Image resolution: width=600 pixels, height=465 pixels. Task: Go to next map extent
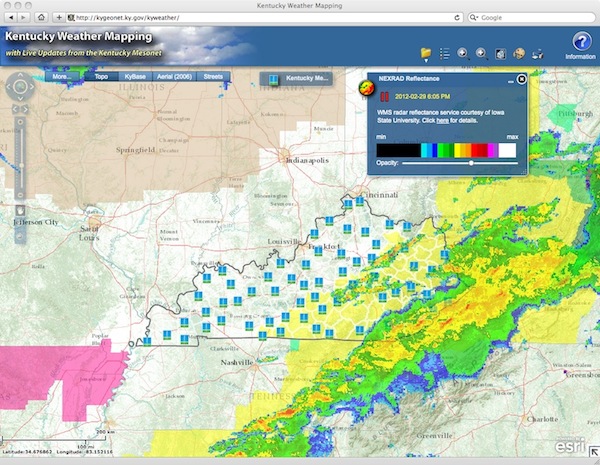click(25, 109)
